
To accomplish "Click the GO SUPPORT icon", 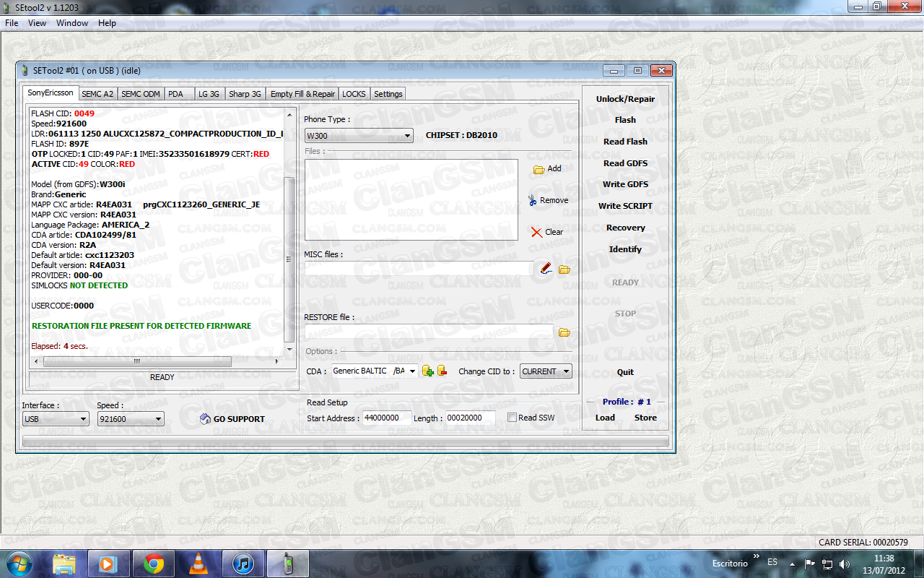I will (x=205, y=419).
